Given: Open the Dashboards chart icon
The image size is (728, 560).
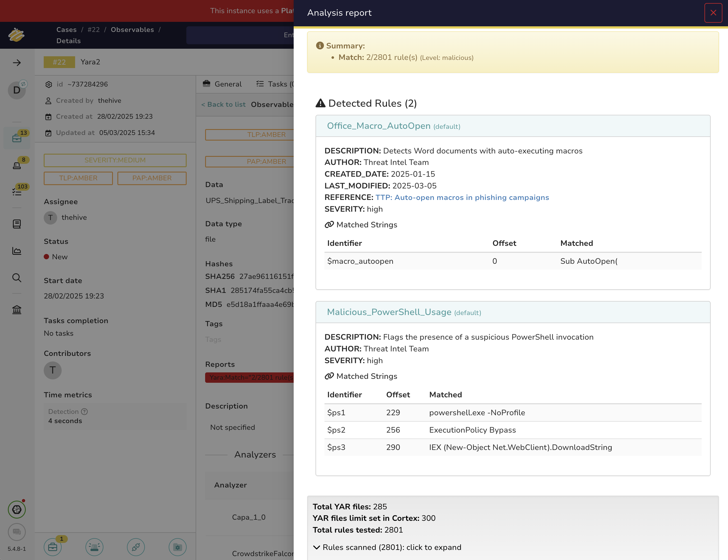Looking at the screenshot, I should [17, 251].
